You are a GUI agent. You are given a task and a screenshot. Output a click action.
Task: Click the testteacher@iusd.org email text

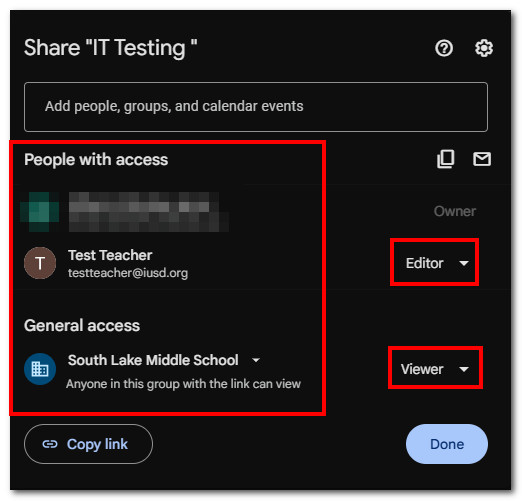(x=128, y=273)
